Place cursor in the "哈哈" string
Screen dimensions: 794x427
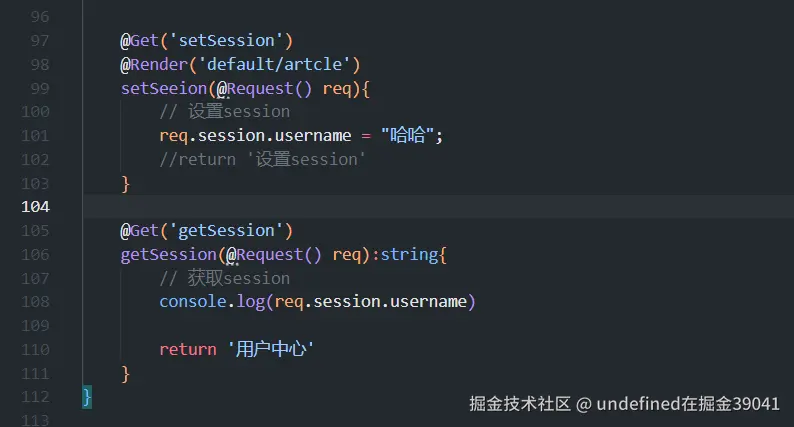tap(407, 135)
